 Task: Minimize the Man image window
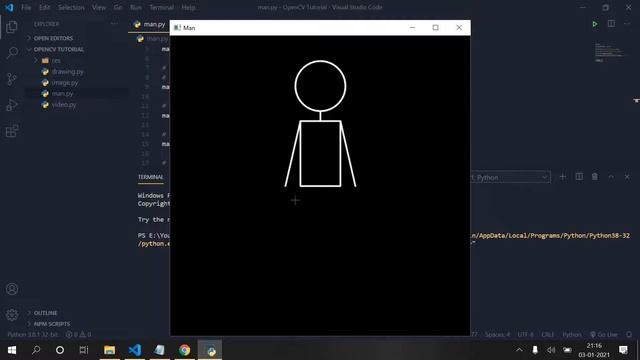[x=412, y=27]
